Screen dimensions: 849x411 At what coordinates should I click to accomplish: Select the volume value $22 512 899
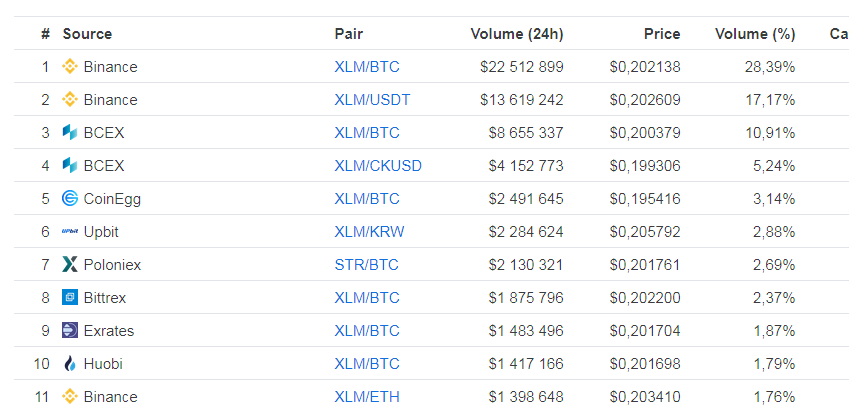[521, 67]
